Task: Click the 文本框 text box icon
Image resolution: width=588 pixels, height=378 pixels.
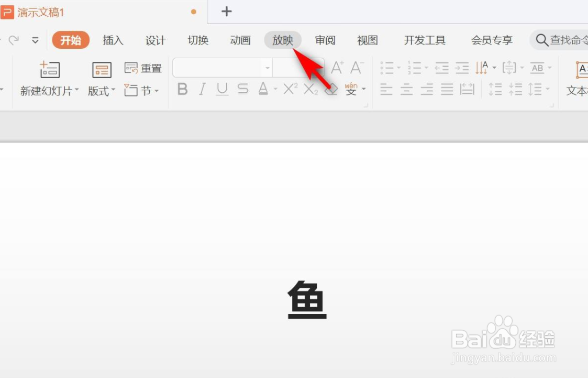Action: [x=582, y=70]
